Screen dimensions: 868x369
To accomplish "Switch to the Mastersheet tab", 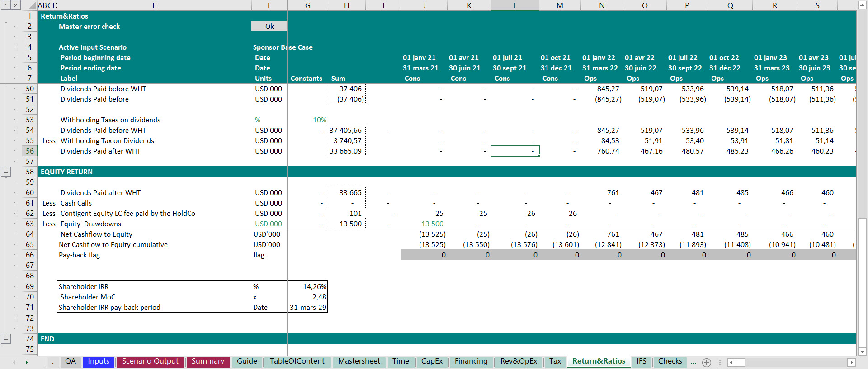I will (x=359, y=361).
